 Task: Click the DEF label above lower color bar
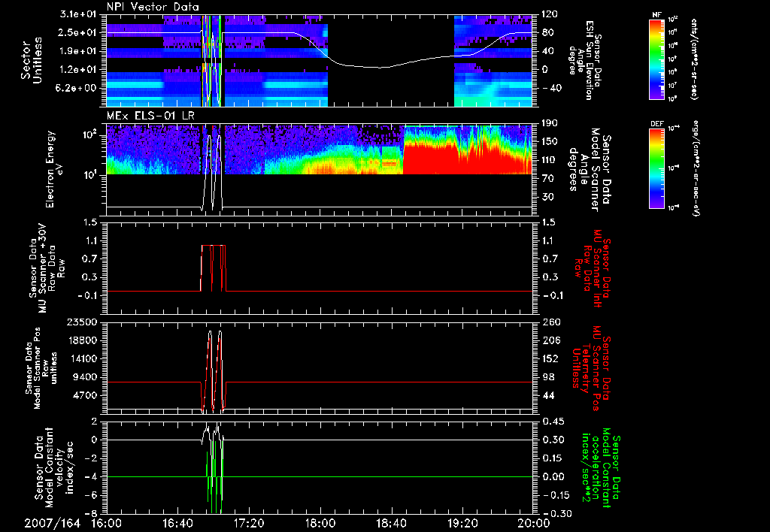(656, 124)
